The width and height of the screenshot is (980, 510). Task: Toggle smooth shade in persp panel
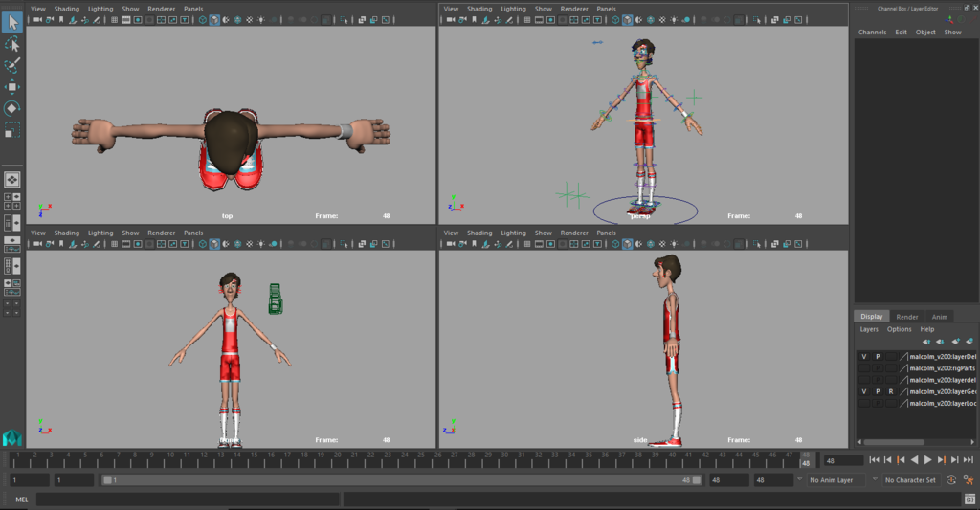627,20
